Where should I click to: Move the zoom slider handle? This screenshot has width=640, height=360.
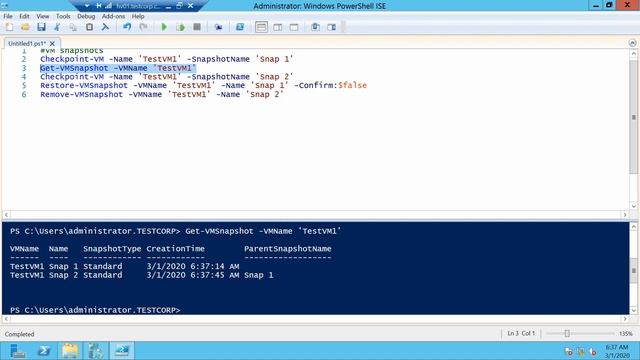pos(567,333)
